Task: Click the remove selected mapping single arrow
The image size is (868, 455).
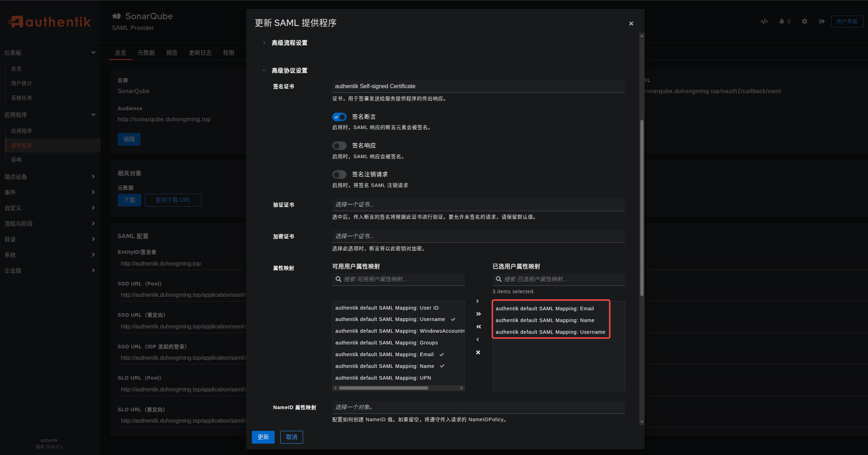Action: [x=478, y=339]
